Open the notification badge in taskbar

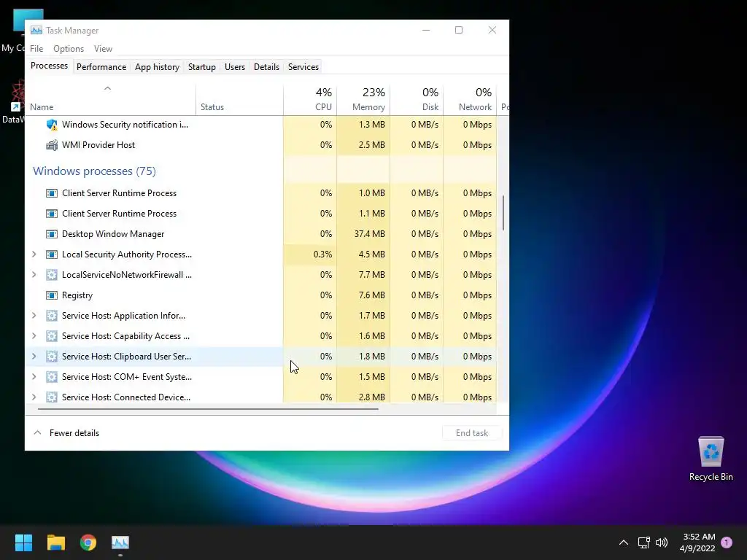click(727, 542)
